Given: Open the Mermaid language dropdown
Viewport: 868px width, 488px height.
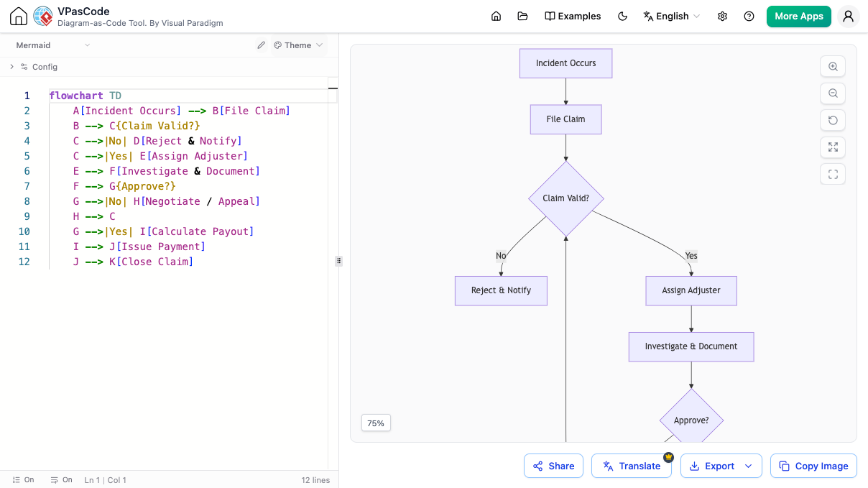Looking at the screenshot, I should 53,45.
